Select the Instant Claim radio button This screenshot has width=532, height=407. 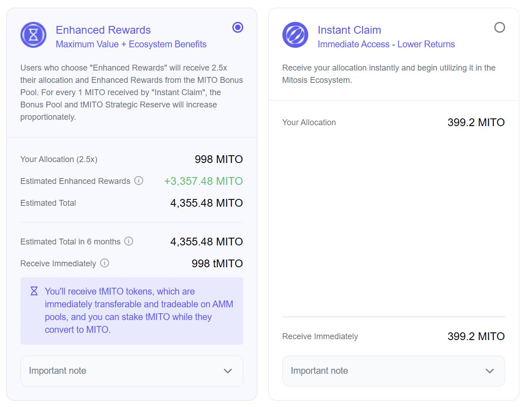point(499,28)
